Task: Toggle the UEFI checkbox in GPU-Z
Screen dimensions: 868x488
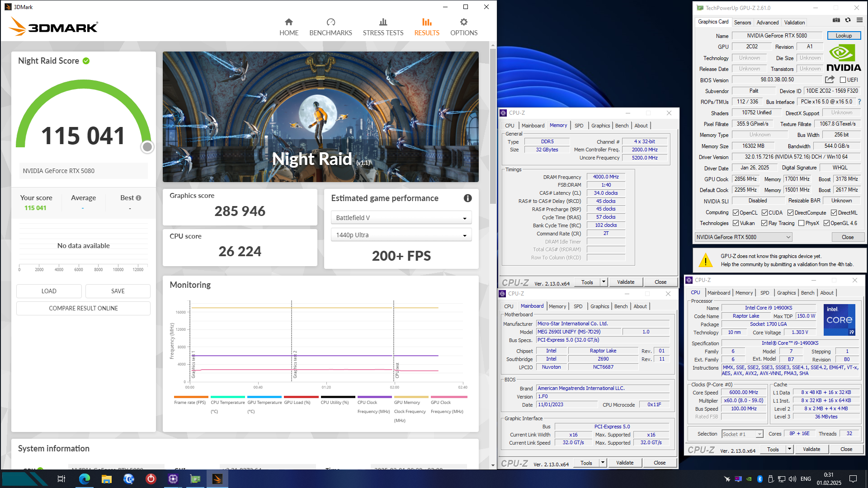Action: (x=843, y=80)
